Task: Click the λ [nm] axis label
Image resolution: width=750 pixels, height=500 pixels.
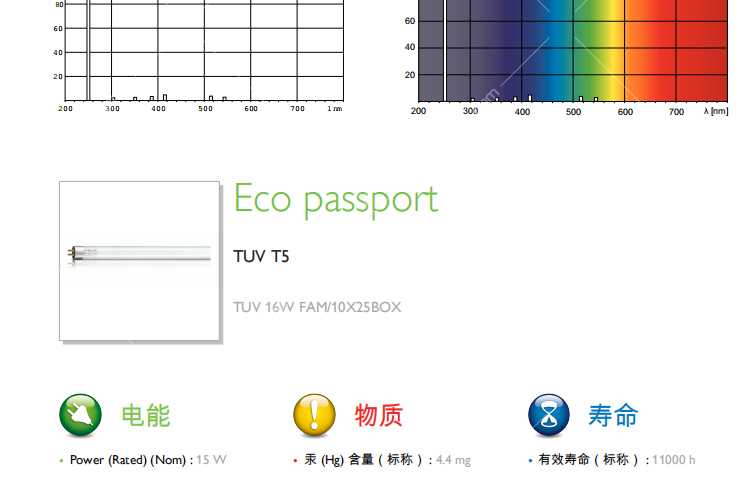Action: pyautogui.click(x=716, y=111)
